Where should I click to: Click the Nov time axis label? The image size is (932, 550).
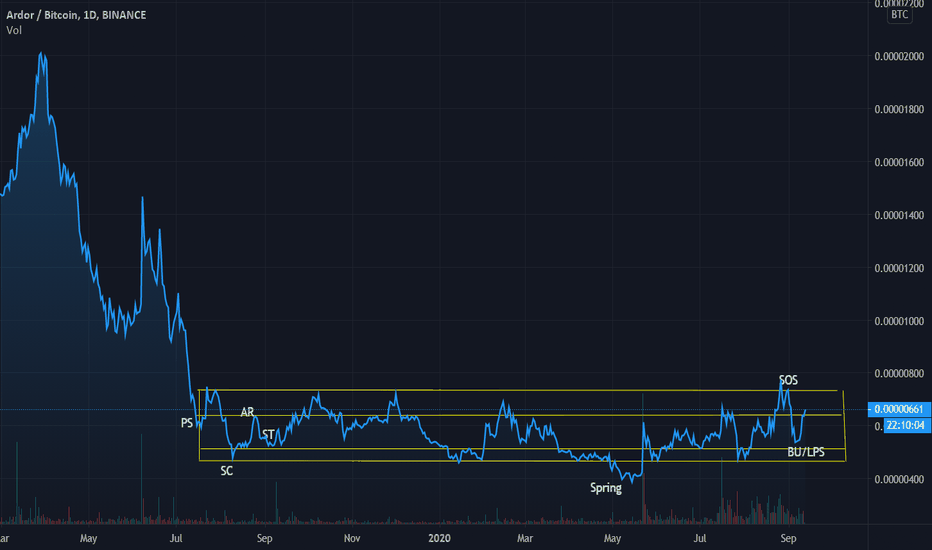pyautogui.click(x=352, y=539)
